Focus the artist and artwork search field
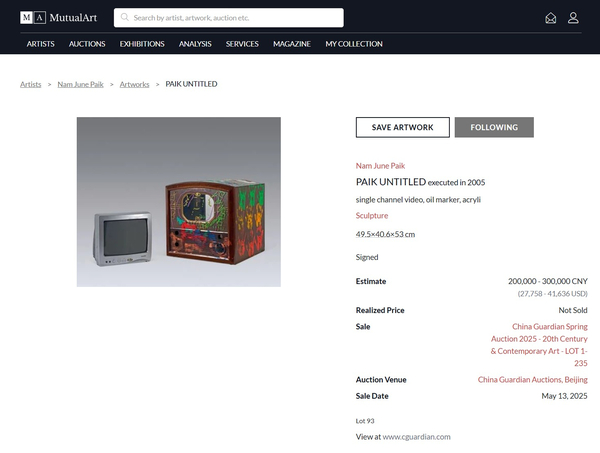The width and height of the screenshot is (600, 453). pos(228,18)
